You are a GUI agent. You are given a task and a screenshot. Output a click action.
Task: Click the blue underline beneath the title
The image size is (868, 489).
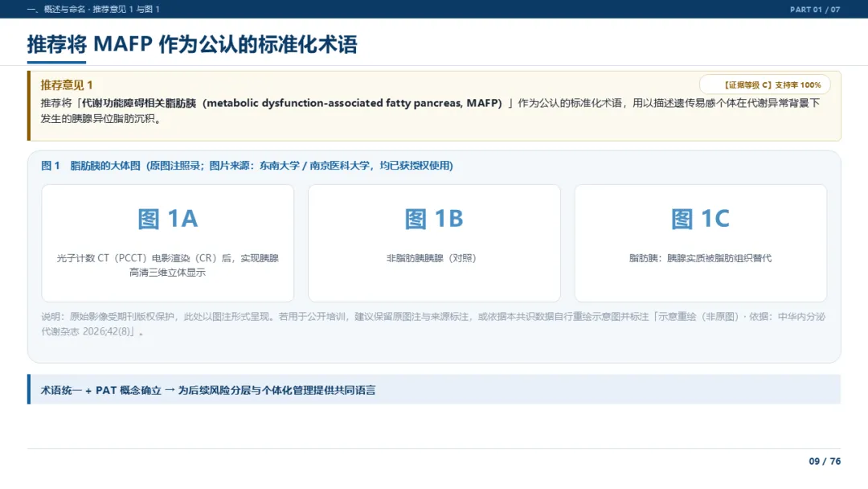[56, 62]
